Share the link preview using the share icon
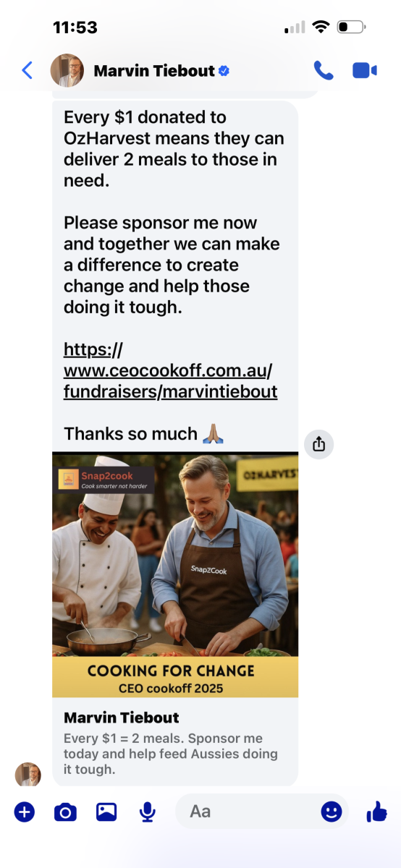 tap(319, 444)
